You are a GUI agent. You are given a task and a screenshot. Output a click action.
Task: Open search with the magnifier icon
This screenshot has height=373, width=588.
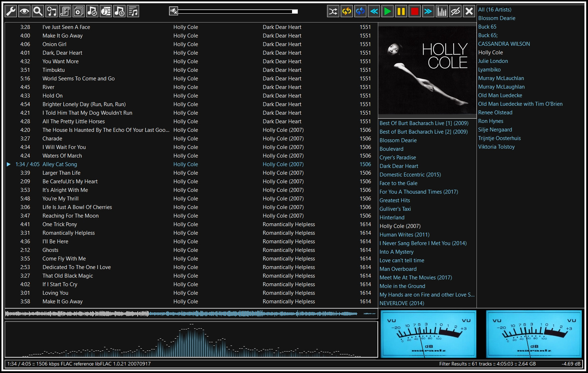click(x=38, y=11)
